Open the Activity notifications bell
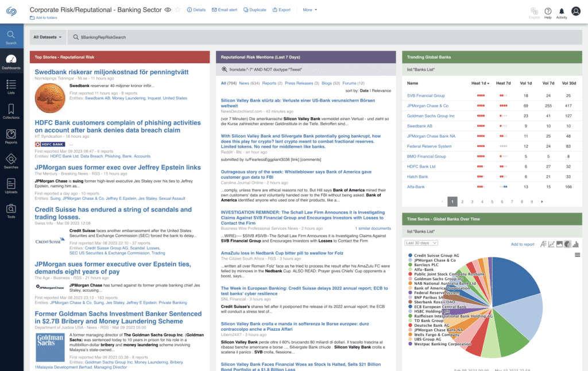Screen dimensions: 588x371 (562, 13)
